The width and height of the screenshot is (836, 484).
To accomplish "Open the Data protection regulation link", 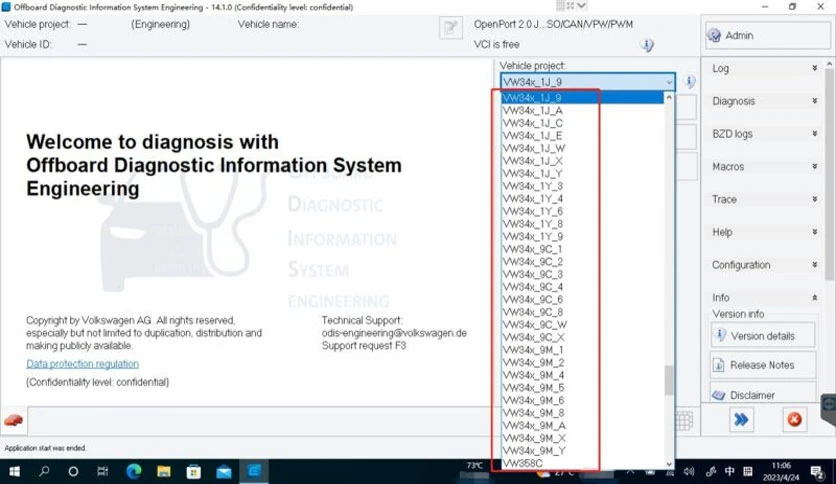I will click(83, 364).
